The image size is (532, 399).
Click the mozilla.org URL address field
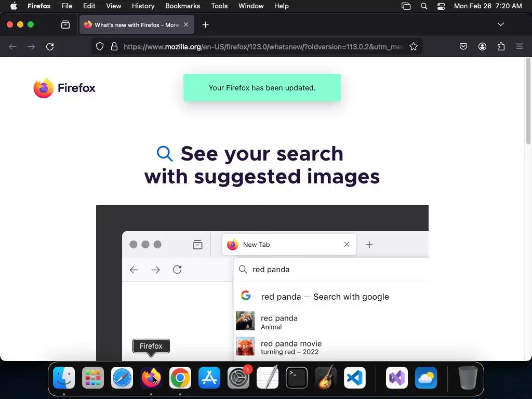pos(264,46)
